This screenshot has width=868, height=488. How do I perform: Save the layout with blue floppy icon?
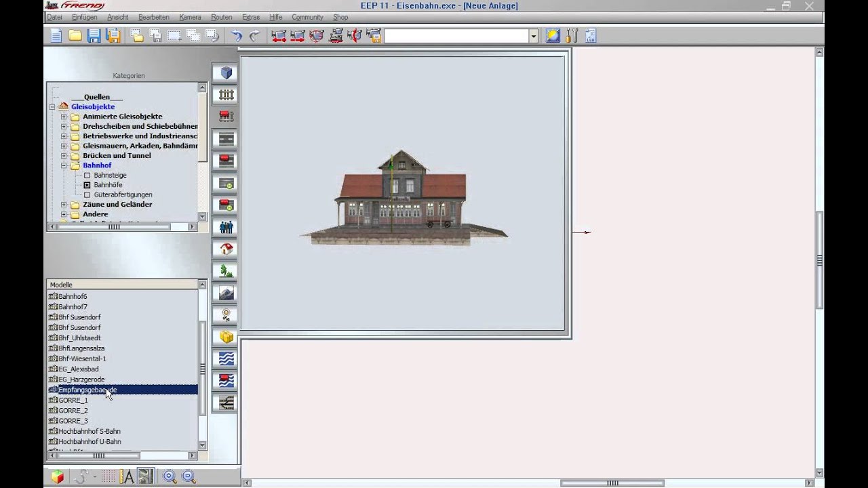pyautogui.click(x=94, y=36)
